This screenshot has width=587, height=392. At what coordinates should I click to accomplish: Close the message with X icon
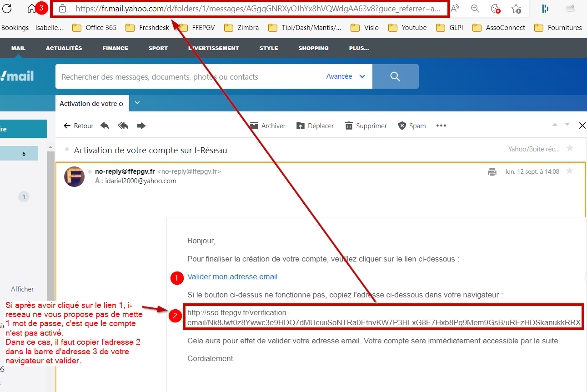(582, 126)
